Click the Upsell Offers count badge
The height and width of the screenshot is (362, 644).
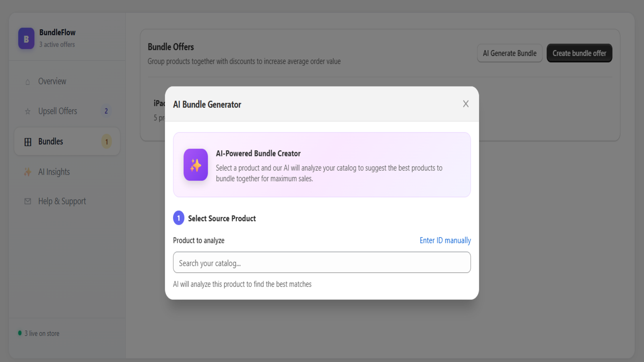(x=106, y=111)
